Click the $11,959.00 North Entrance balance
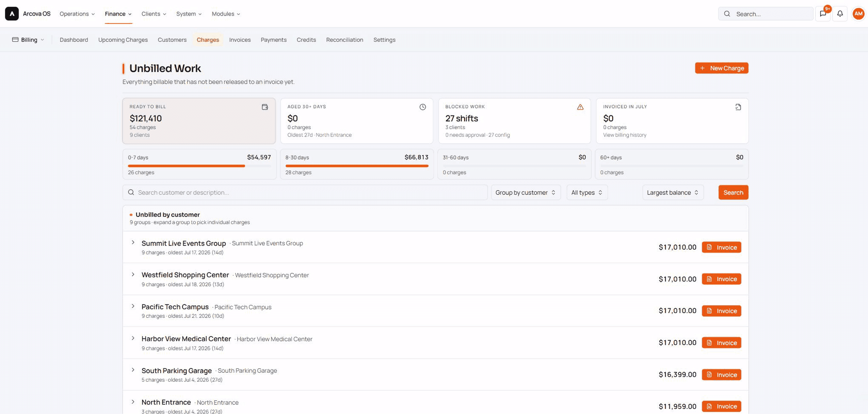Screen dimensions: 868x414 (677, 406)
